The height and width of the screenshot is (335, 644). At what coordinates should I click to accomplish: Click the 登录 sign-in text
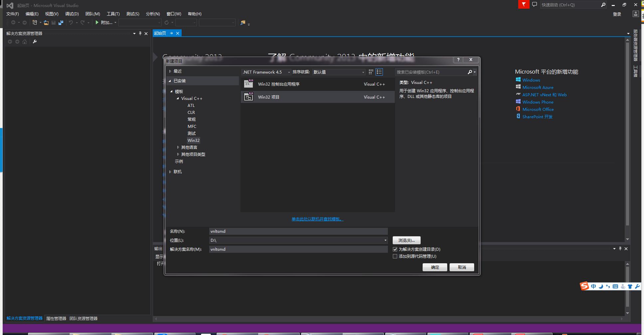click(617, 14)
